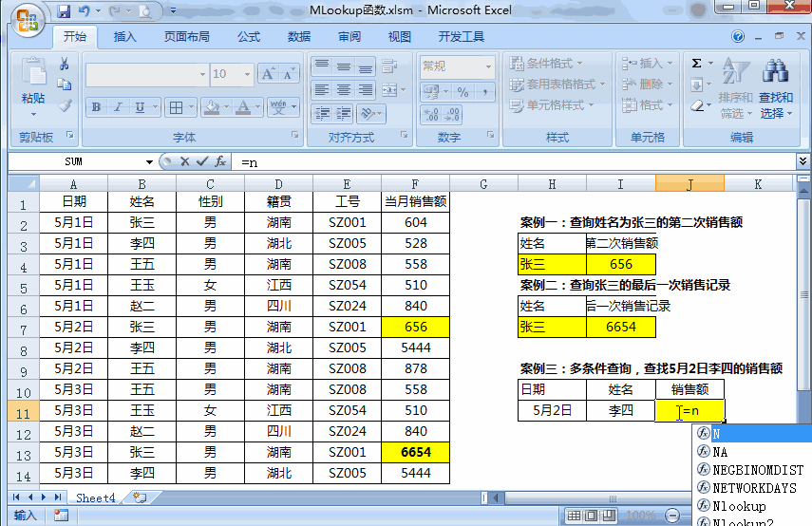Click in the formula bar input
The height and width of the screenshot is (526, 812).
(x=513, y=162)
